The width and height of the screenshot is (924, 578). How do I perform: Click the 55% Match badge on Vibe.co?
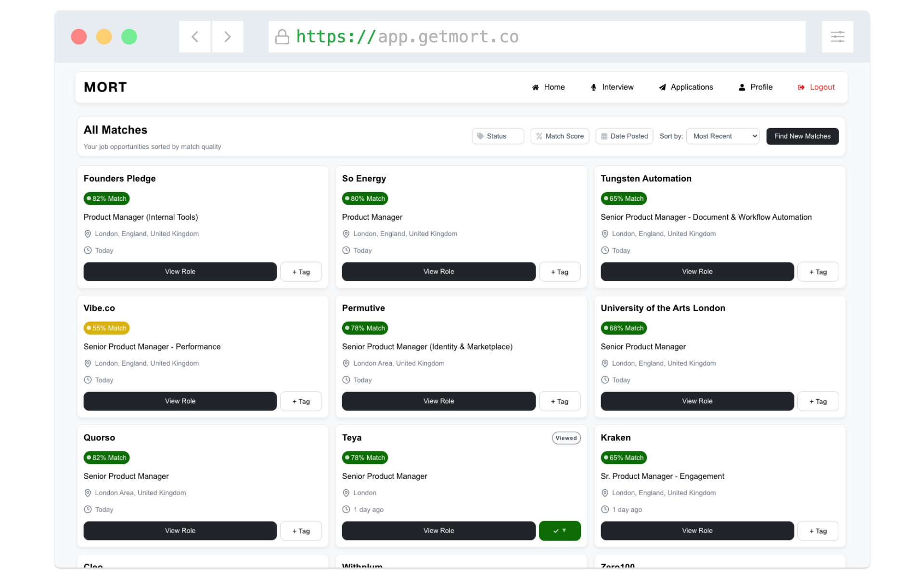106,328
